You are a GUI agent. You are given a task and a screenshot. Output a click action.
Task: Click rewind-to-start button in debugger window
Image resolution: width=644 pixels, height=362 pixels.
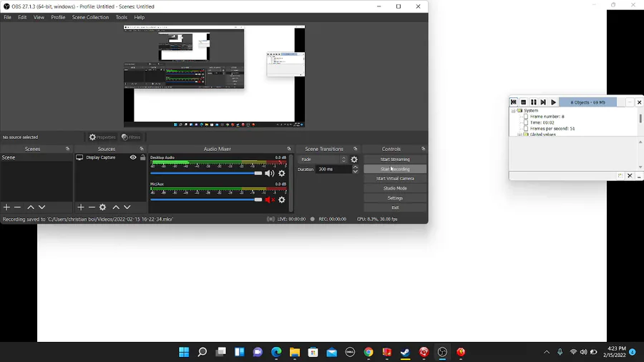(x=513, y=102)
